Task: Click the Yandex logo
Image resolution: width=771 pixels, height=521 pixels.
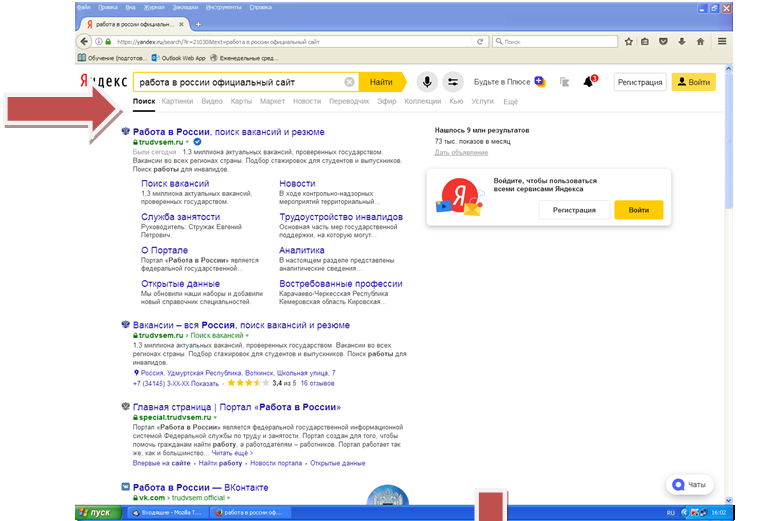Action: (x=104, y=81)
